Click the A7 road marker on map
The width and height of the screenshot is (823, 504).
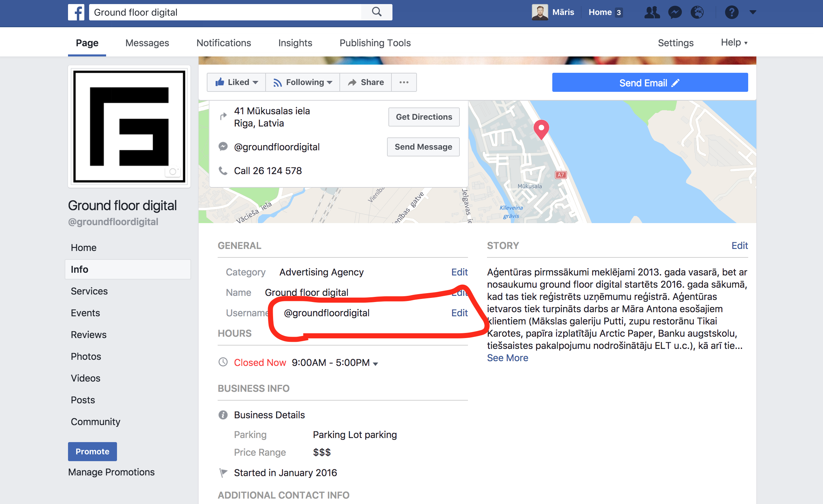[561, 175]
